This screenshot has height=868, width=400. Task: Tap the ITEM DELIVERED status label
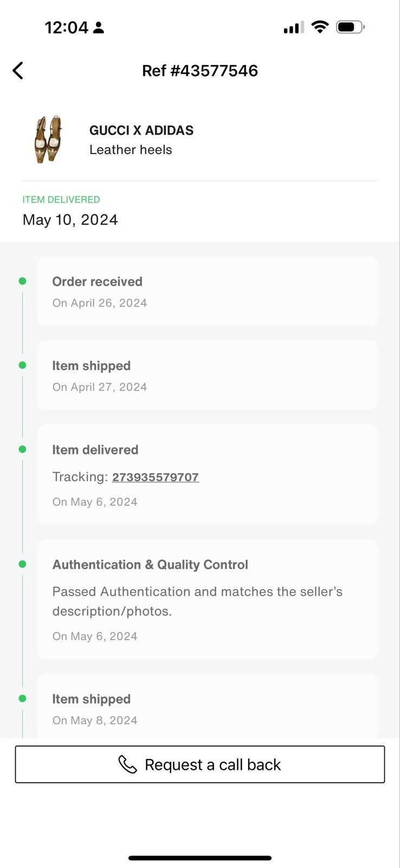point(61,200)
